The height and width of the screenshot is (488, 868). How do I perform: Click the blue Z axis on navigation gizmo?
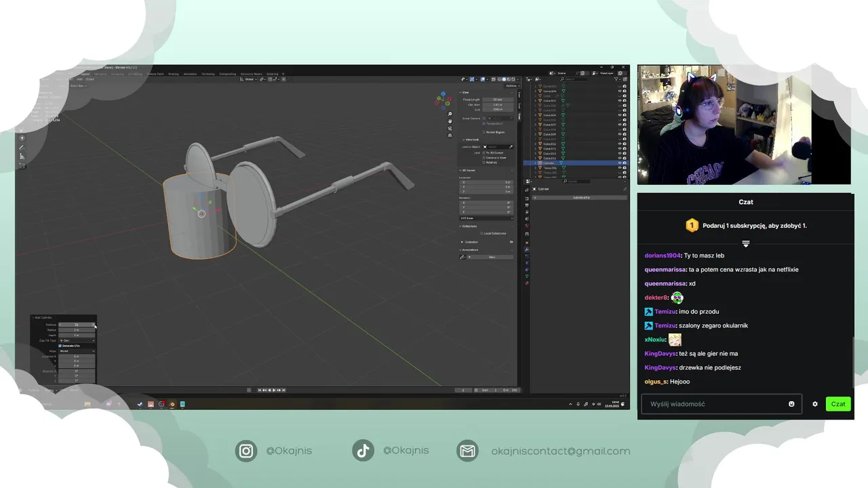pos(443,94)
